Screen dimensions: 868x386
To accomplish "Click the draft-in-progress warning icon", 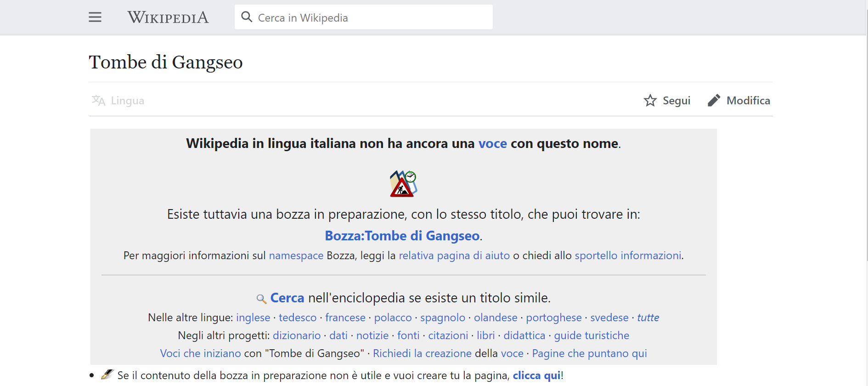I will 403,184.
